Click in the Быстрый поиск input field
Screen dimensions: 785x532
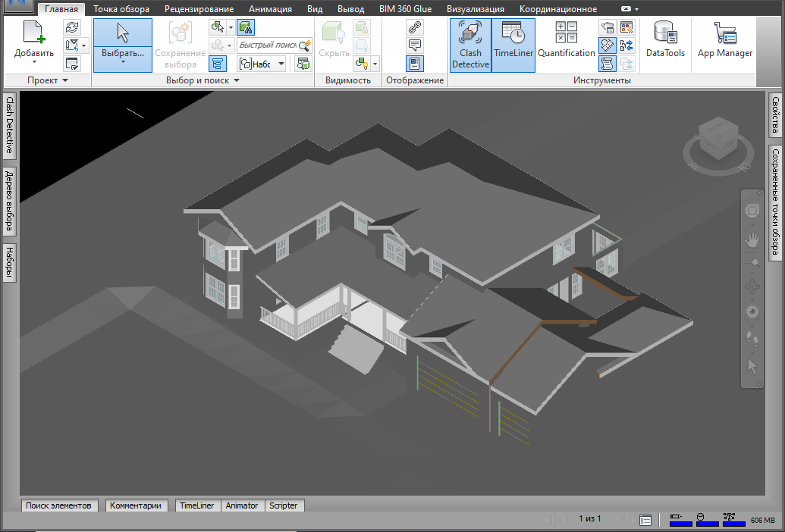[267, 45]
